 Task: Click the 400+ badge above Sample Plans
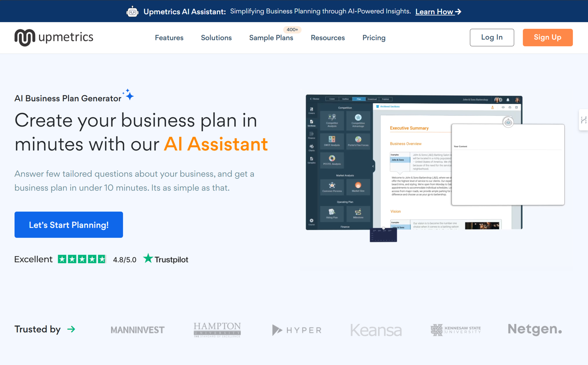coord(292,29)
